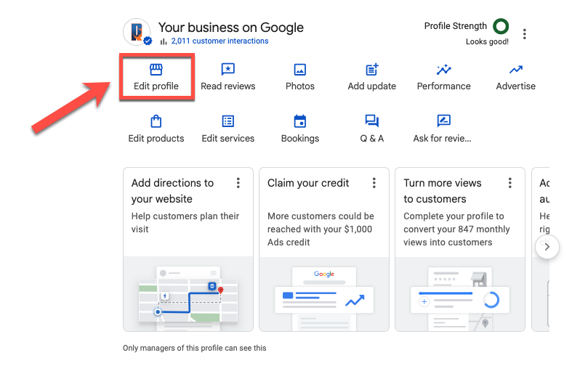Click the Profile Strength label

[x=455, y=26]
